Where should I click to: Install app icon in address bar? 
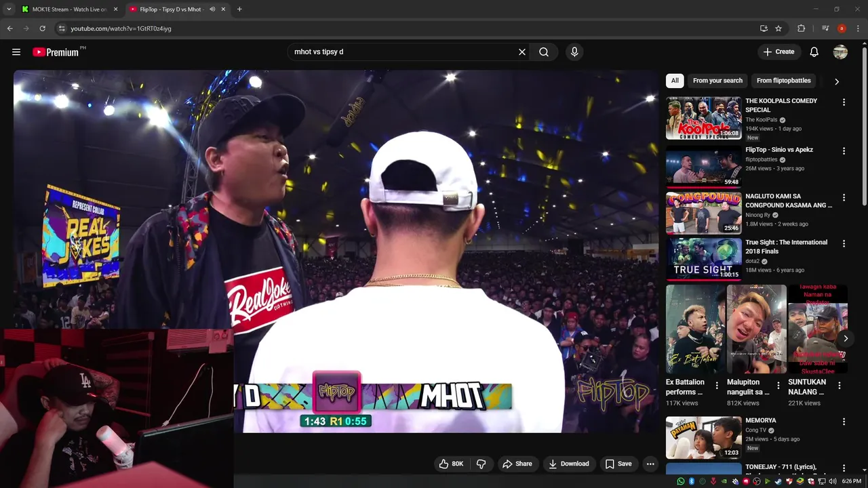764,28
